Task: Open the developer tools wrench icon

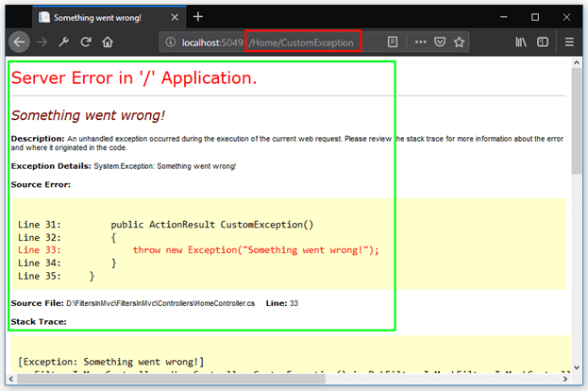Action: point(63,42)
